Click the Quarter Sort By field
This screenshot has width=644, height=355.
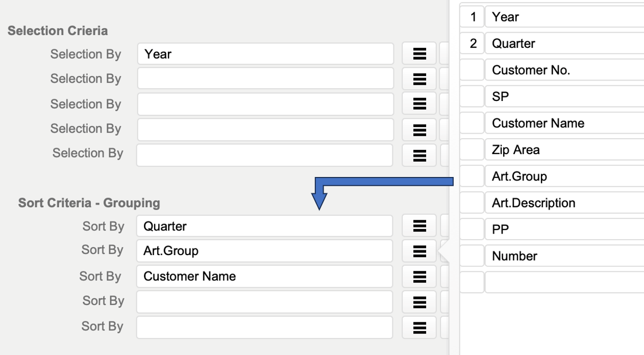click(264, 226)
